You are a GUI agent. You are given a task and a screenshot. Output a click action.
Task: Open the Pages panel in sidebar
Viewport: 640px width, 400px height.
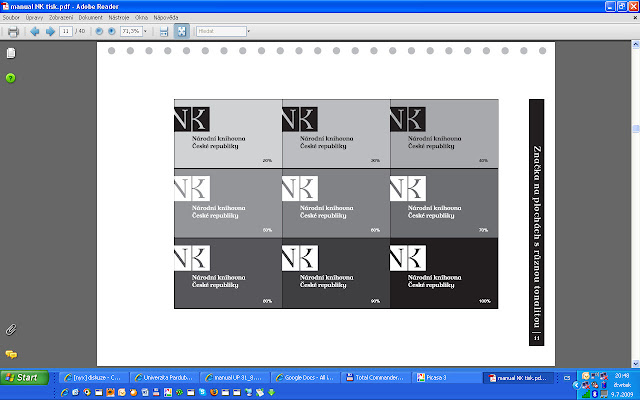point(11,53)
